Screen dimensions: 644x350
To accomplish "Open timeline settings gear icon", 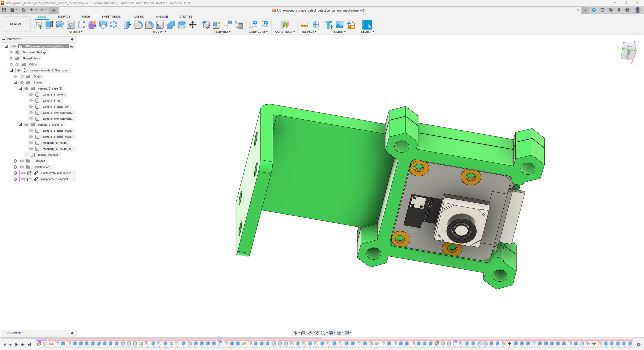I will [x=638, y=345].
